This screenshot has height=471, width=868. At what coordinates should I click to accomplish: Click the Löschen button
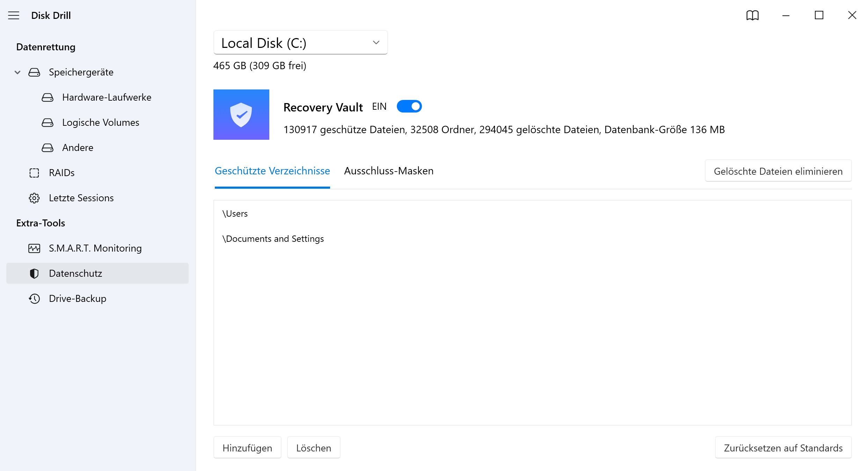[313, 448]
